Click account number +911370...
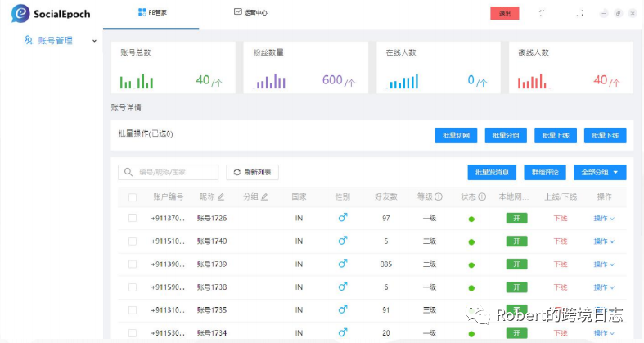This screenshot has width=644, height=343. pos(168,218)
